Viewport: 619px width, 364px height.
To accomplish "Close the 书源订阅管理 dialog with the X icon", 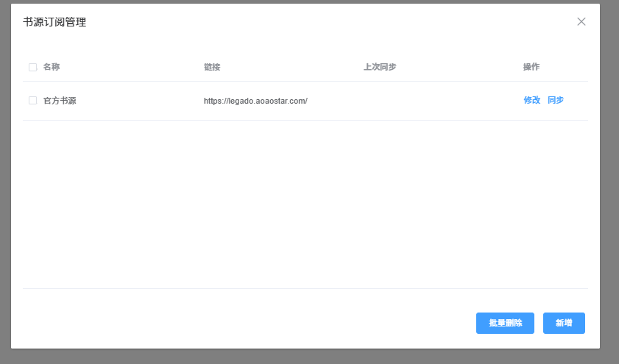I will tap(581, 21).
